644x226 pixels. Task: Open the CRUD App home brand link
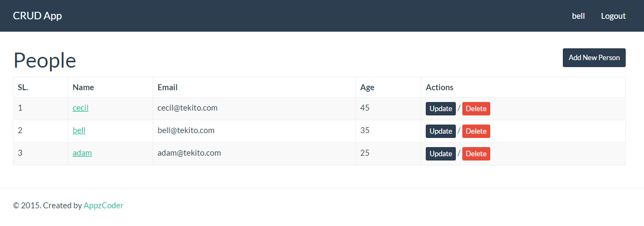pos(38,16)
